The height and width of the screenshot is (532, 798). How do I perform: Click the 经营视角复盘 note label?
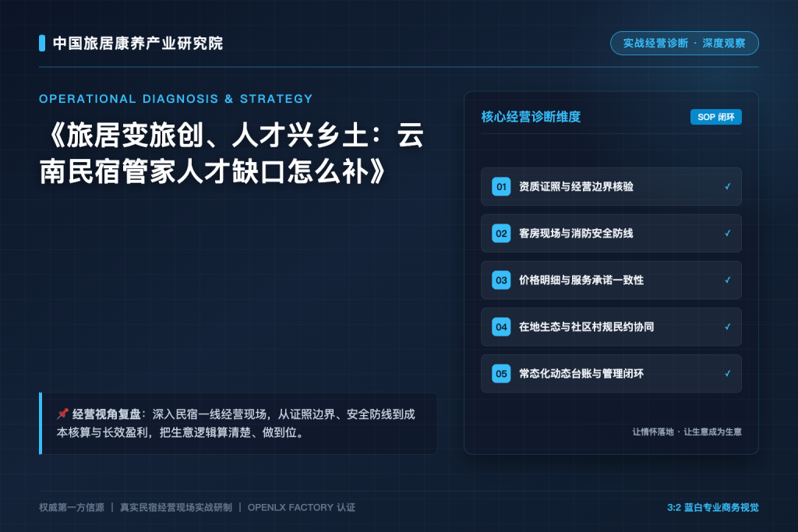click(106, 414)
